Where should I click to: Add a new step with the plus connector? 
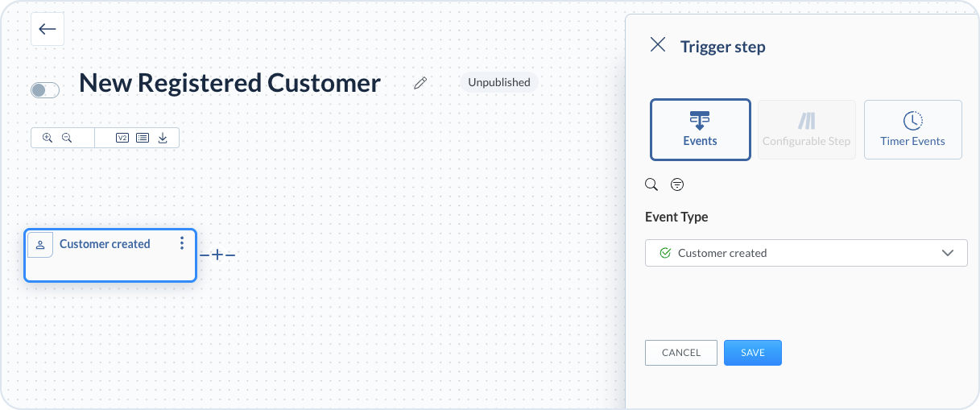tap(217, 255)
